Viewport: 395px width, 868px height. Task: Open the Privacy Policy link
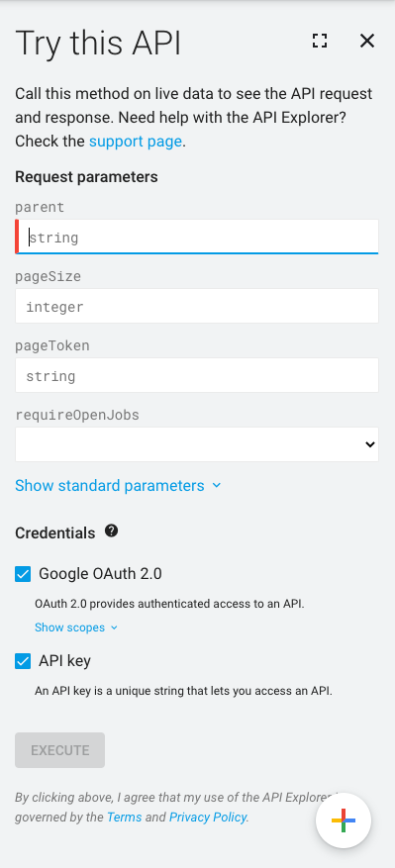[x=208, y=818]
